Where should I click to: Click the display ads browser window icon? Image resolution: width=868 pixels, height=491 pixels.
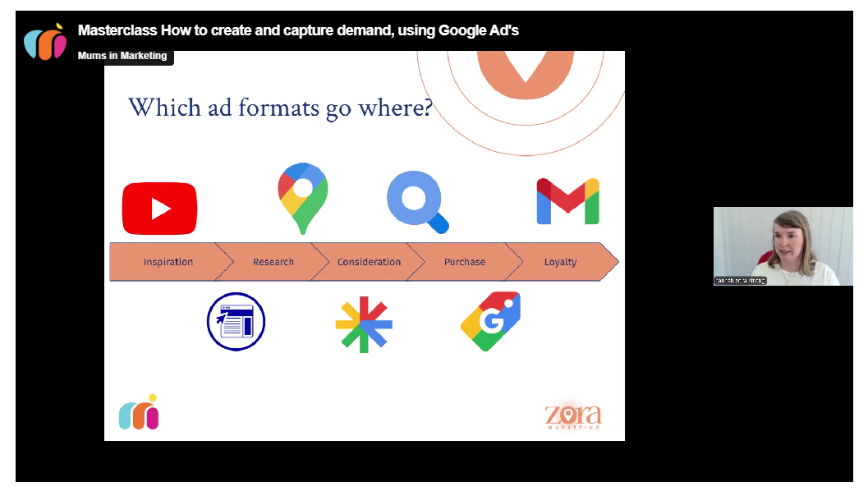click(x=236, y=321)
